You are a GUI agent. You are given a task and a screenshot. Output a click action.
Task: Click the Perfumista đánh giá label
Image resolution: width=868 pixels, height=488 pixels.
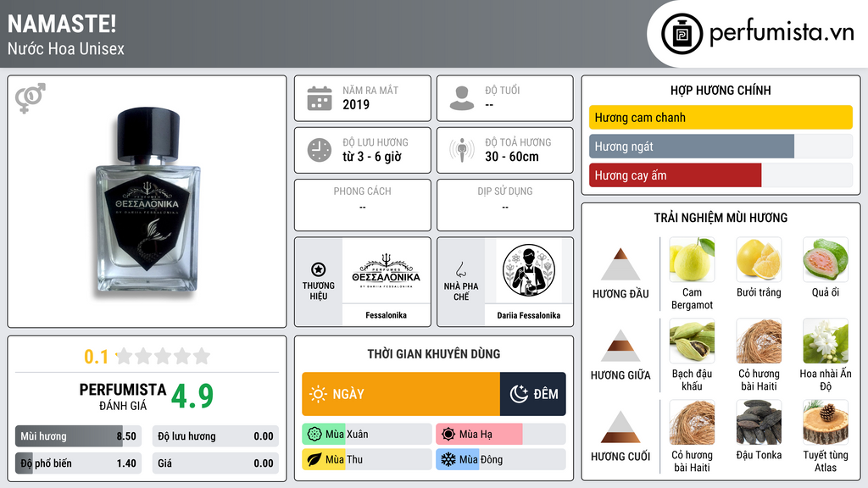pyautogui.click(x=122, y=396)
